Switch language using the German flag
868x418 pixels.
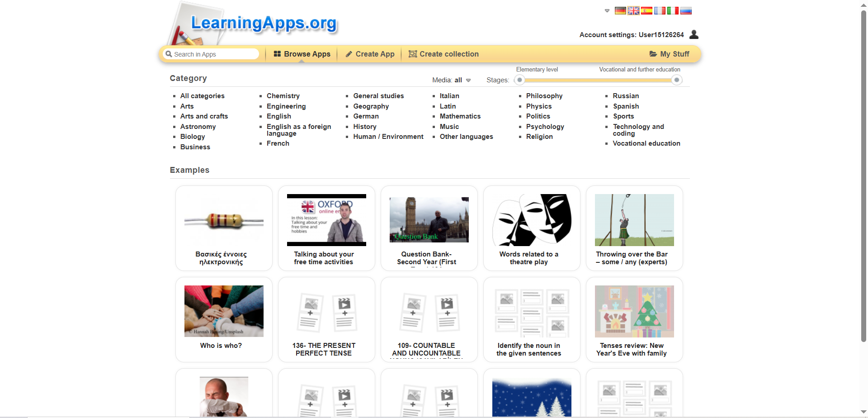click(x=620, y=10)
